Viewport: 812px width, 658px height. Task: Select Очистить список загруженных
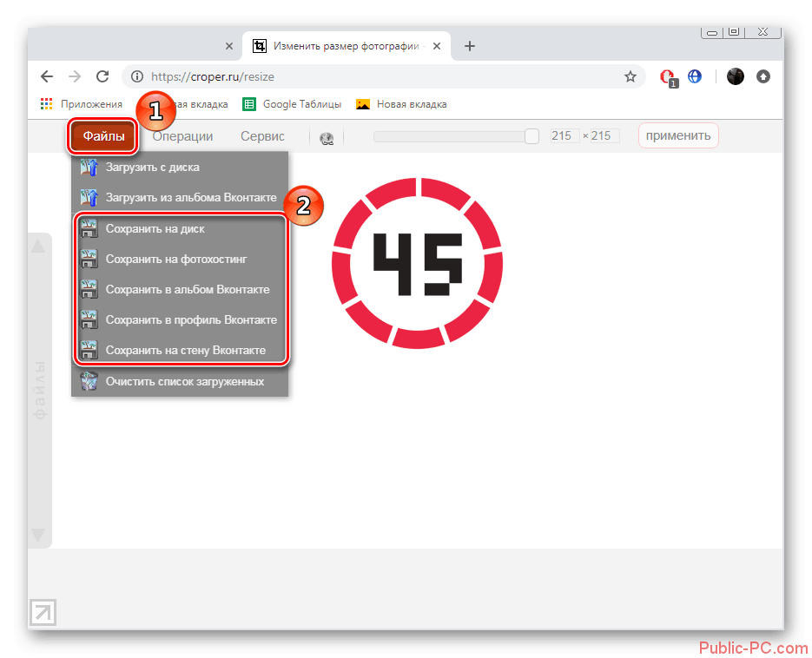[180, 382]
